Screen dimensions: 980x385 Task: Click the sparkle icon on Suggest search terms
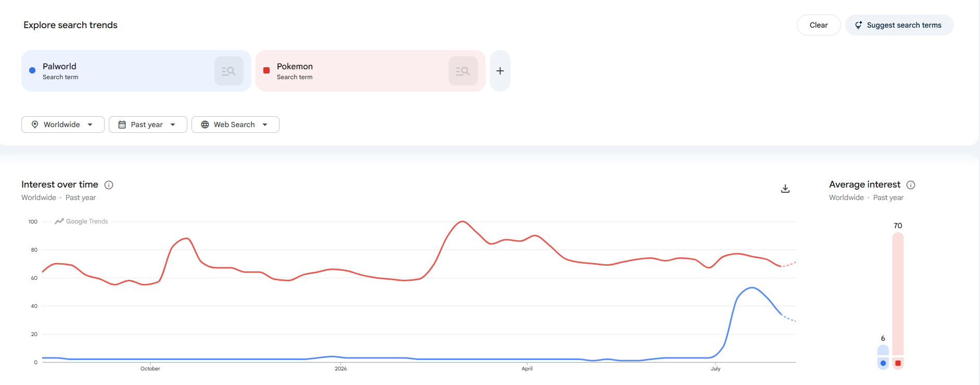click(x=859, y=25)
